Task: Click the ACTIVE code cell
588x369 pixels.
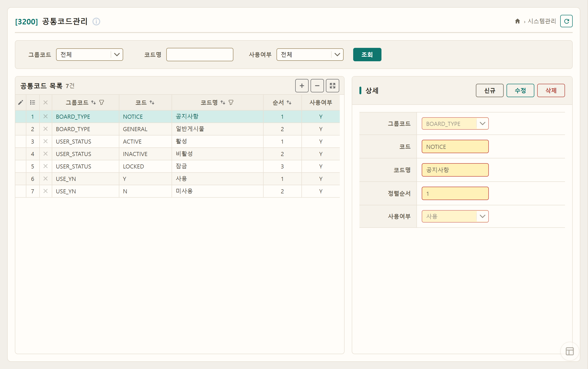Action: click(145, 141)
